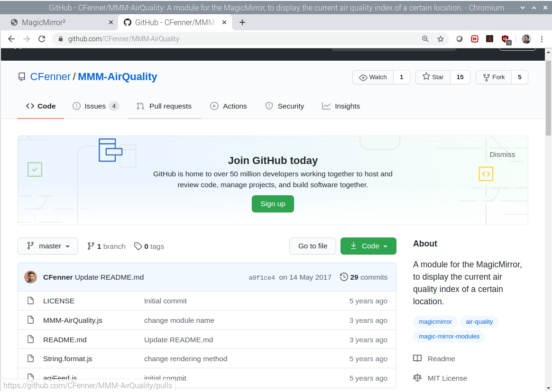Click the black red-slash extension icon
552x392 pixels.
(x=490, y=39)
